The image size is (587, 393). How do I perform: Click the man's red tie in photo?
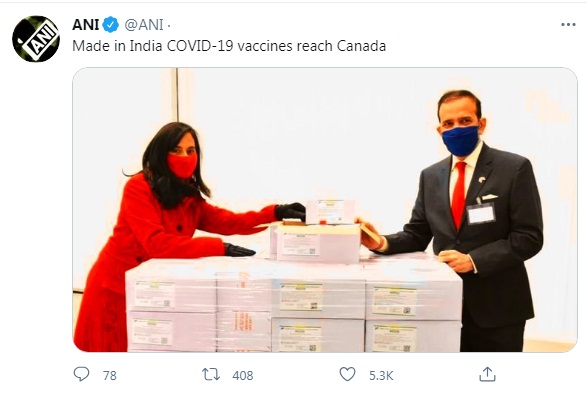tap(459, 195)
